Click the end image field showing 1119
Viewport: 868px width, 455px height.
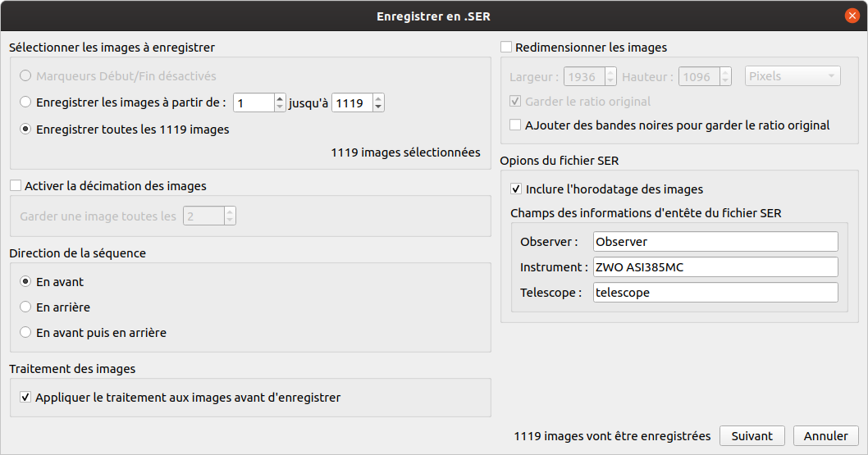tap(350, 102)
